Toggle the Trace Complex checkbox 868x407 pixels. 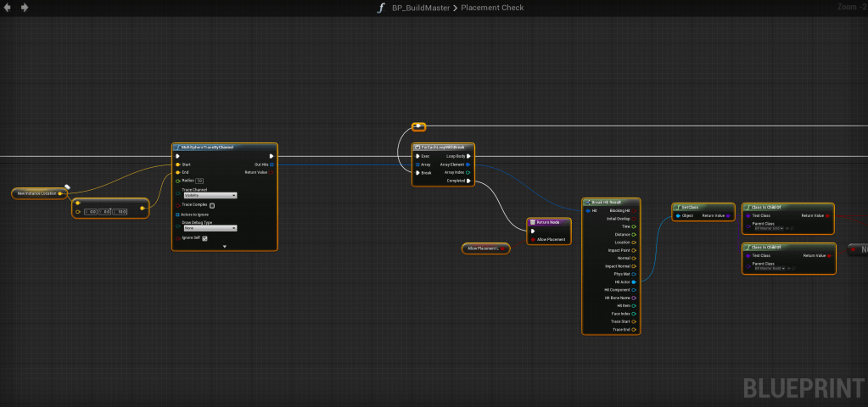[x=212, y=205]
